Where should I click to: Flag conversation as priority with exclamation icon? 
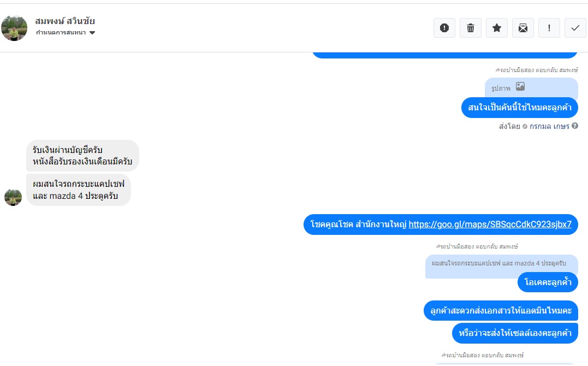click(x=549, y=28)
